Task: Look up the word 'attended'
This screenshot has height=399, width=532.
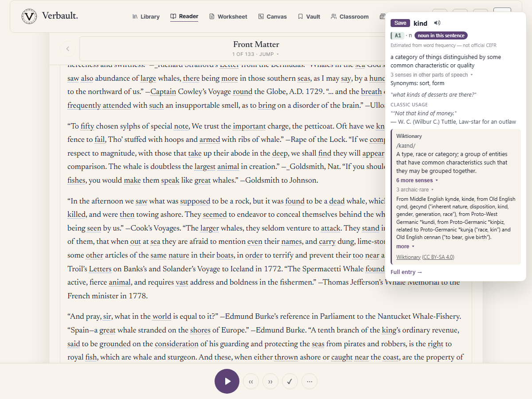Action: pos(117,106)
